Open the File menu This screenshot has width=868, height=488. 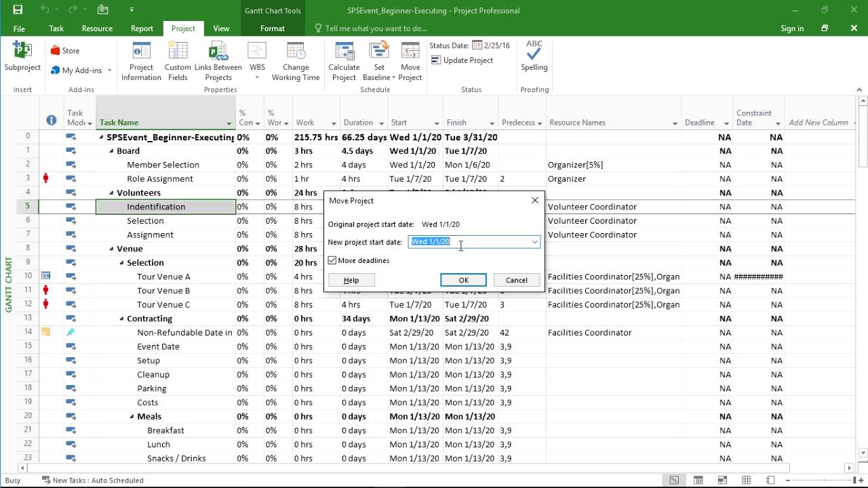click(x=19, y=28)
